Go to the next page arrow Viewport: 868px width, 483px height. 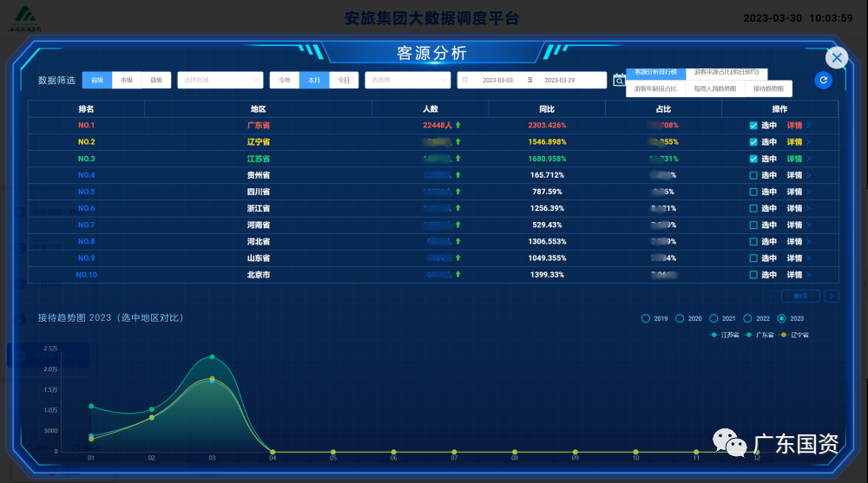pyautogui.click(x=832, y=296)
